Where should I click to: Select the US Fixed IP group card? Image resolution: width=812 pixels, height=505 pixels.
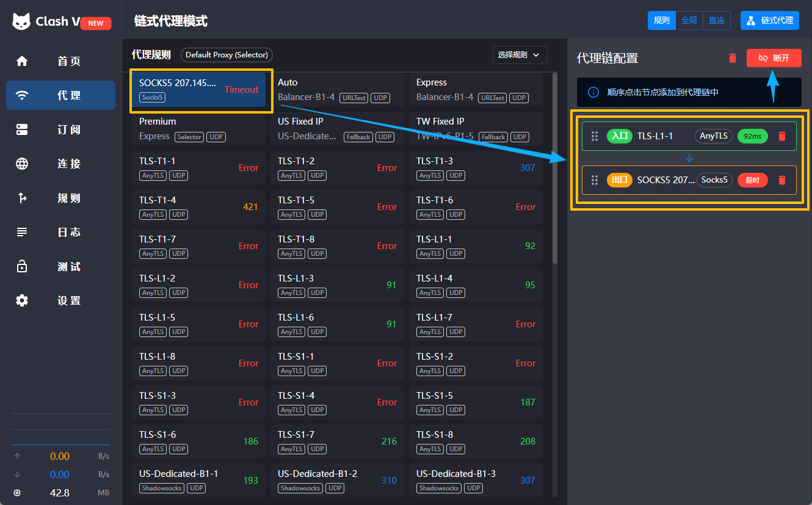(x=337, y=129)
